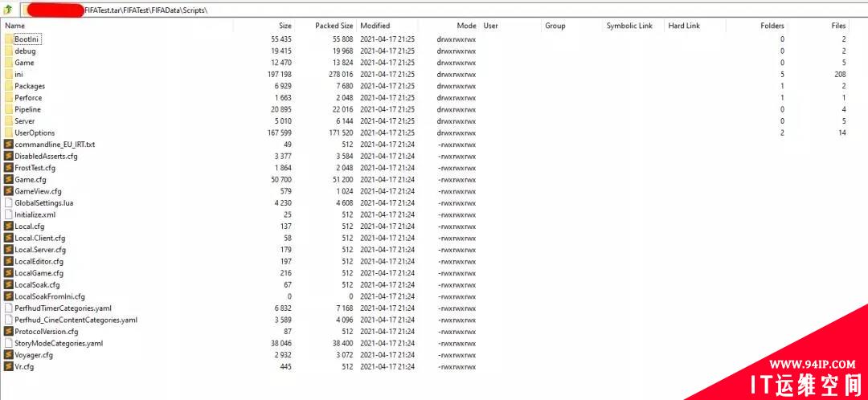868x400 pixels.
Task: Click the file icon beside GlobalSettings.lua
Action: pyautogui.click(x=8, y=202)
